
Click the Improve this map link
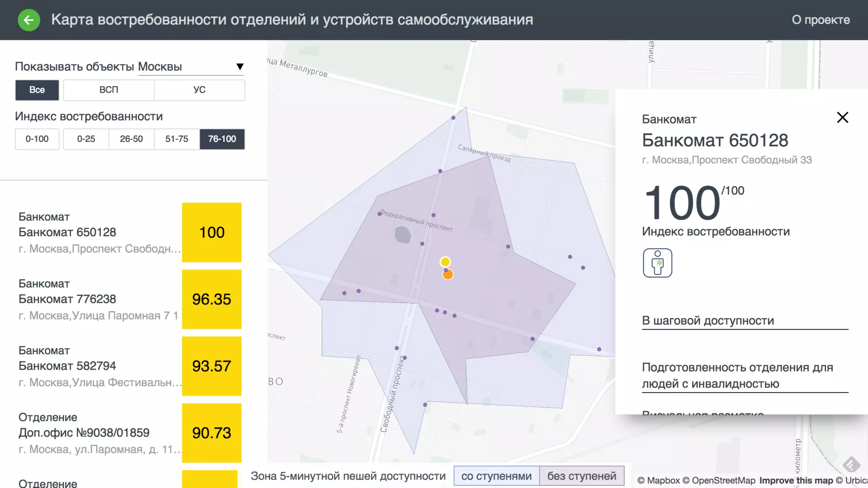point(796,480)
